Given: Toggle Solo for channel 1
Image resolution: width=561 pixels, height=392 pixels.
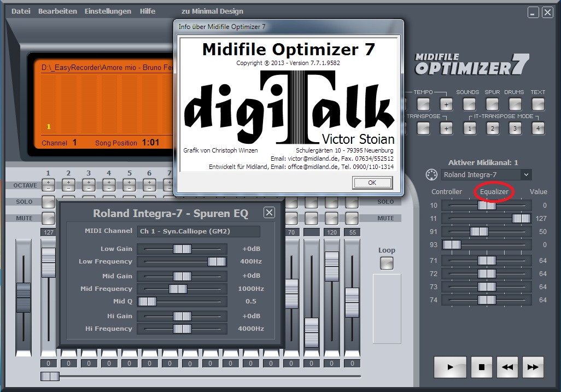Looking at the screenshot, I should [48, 202].
